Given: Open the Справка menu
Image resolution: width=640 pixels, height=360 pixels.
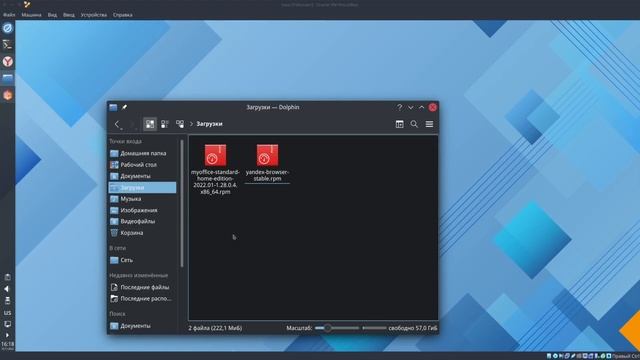Looking at the screenshot, I should click(122, 15).
